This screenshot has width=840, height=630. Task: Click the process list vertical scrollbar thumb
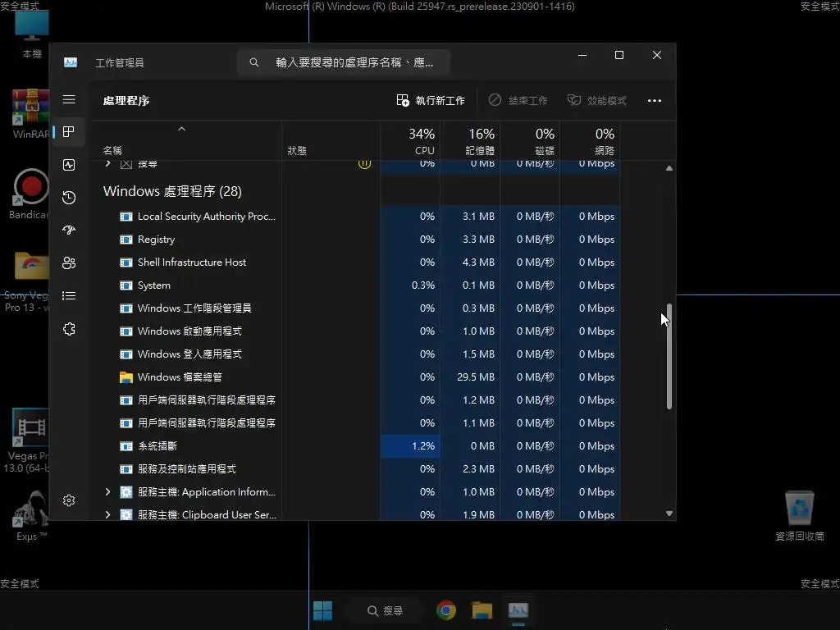tap(669, 356)
